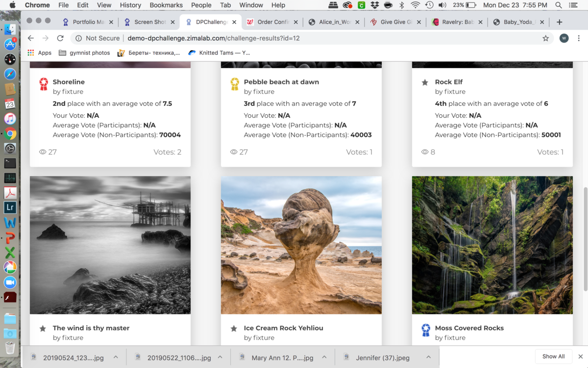The height and width of the screenshot is (368, 588).
Task: Click the red ribbon icon beside Shoreline
Action: point(44,84)
